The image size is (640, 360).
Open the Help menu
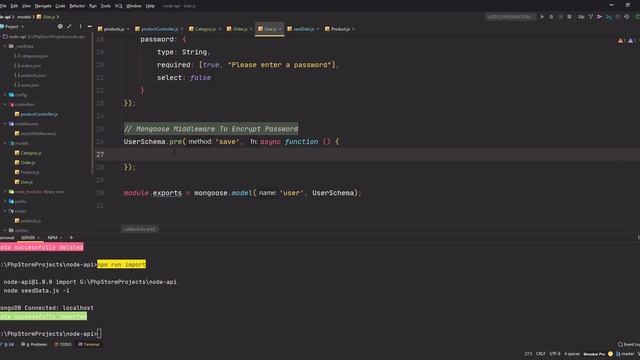[x=150, y=6]
